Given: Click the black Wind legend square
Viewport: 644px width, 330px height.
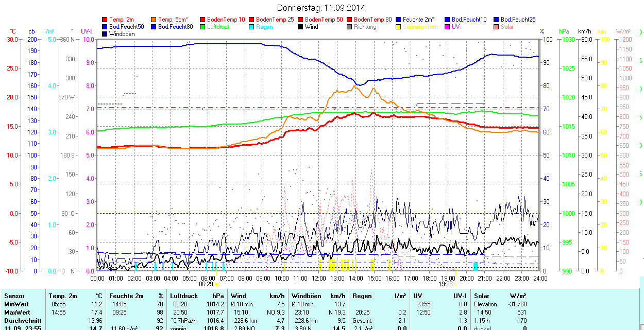Looking at the screenshot, I should coord(301,27).
